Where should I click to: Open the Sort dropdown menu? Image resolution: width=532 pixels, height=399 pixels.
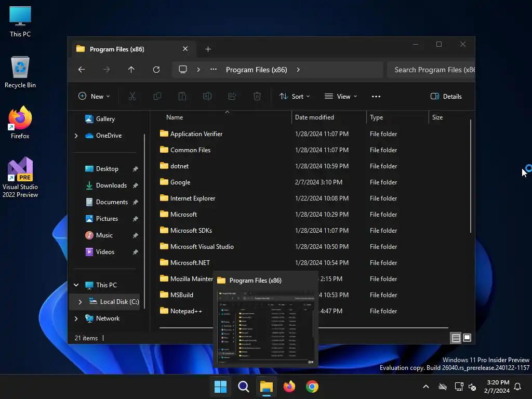[x=294, y=96]
